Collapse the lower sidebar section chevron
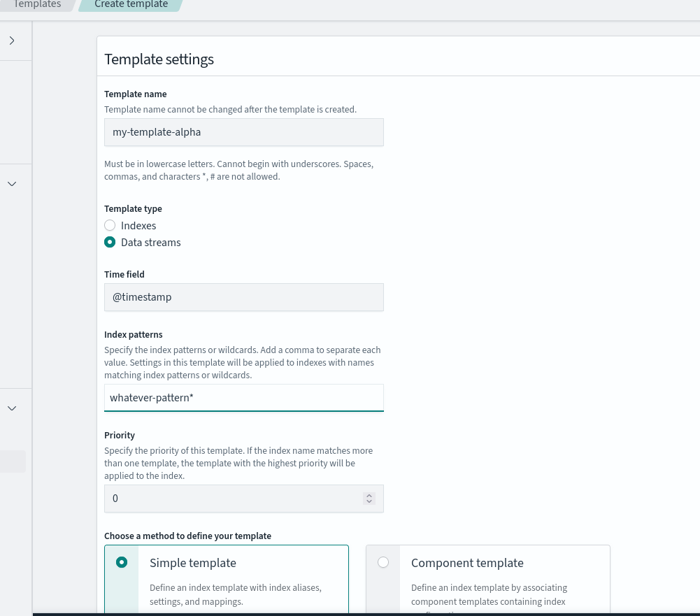The image size is (700, 616). point(12,408)
